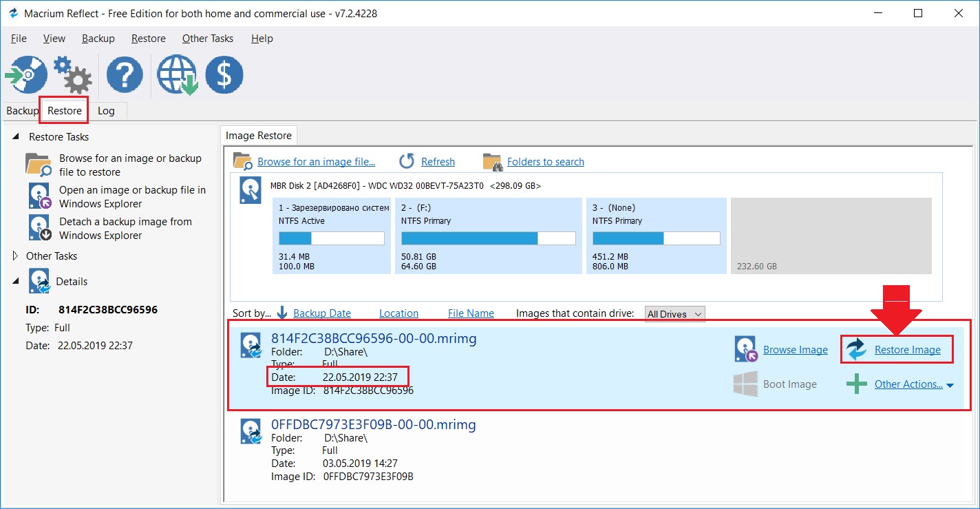
Task: Click the question mark help icon
Action: coord(125,74)
